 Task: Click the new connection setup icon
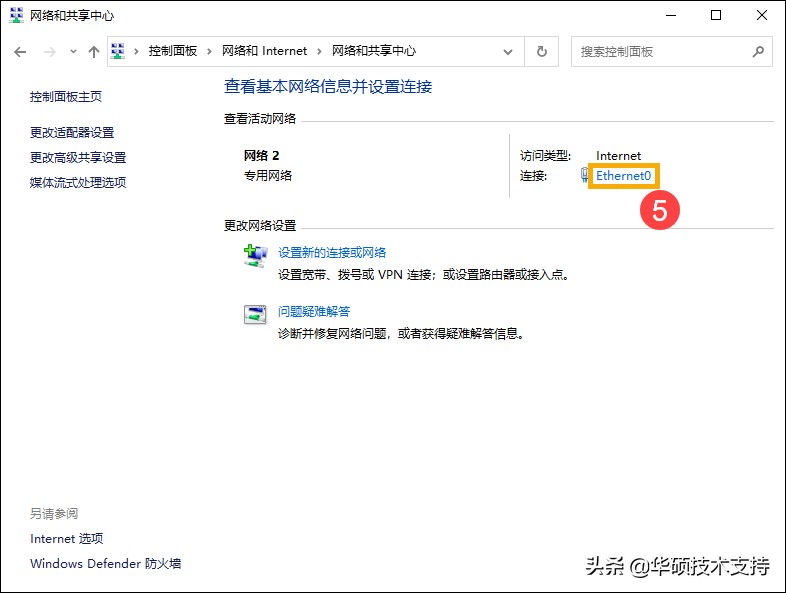255,256
